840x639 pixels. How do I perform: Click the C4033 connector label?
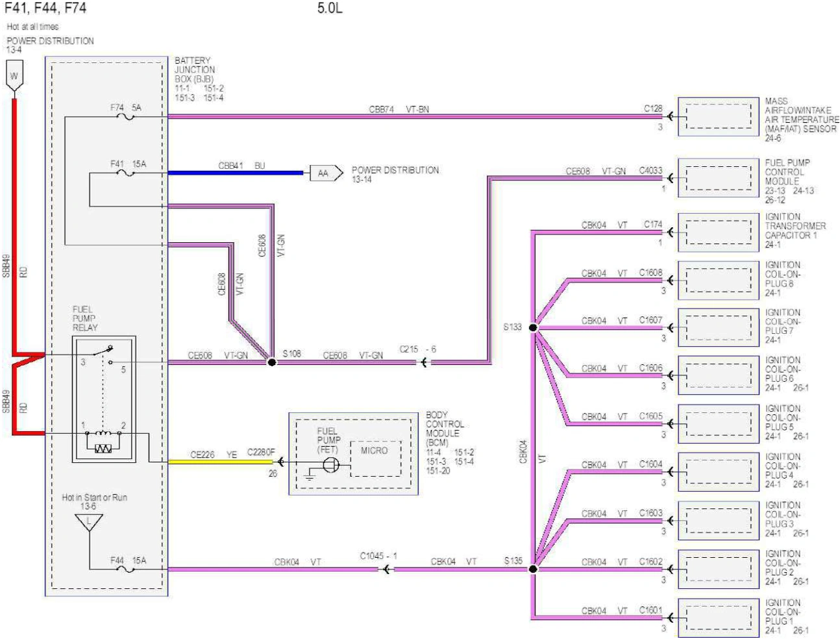[650, 171]
